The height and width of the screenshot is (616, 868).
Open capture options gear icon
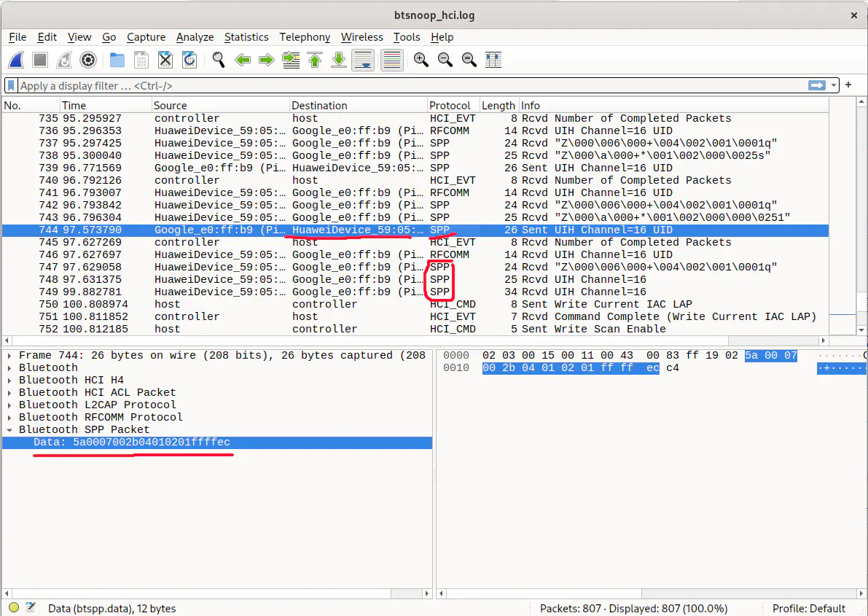tap(88, 61)
